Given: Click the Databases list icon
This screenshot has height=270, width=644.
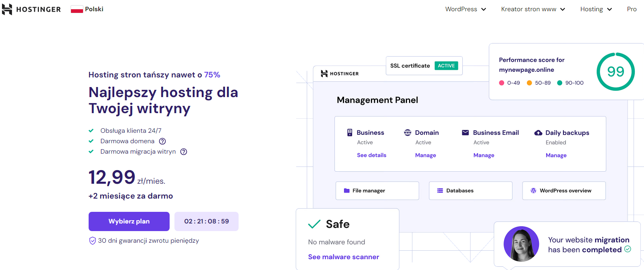Looking at the screenshot, I should pyautogui.click(x=440, y=191).
